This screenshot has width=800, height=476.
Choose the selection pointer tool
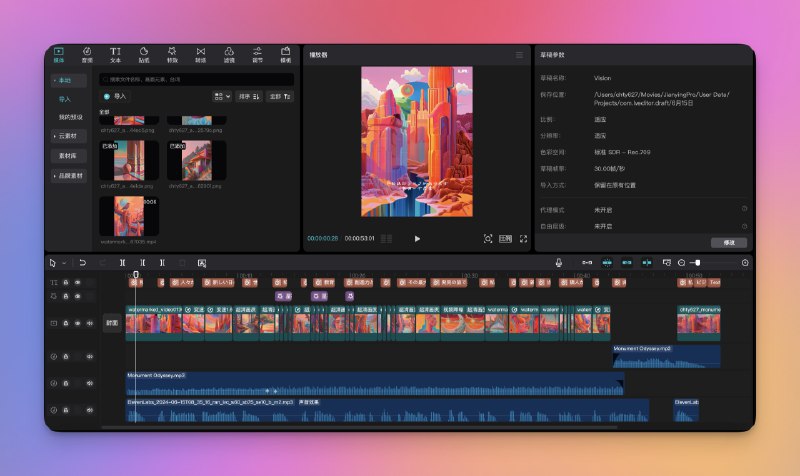pos(53,263)
